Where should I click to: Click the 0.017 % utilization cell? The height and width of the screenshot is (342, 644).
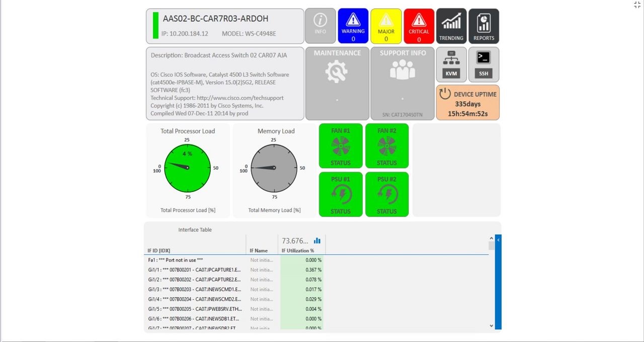(301, 290)
